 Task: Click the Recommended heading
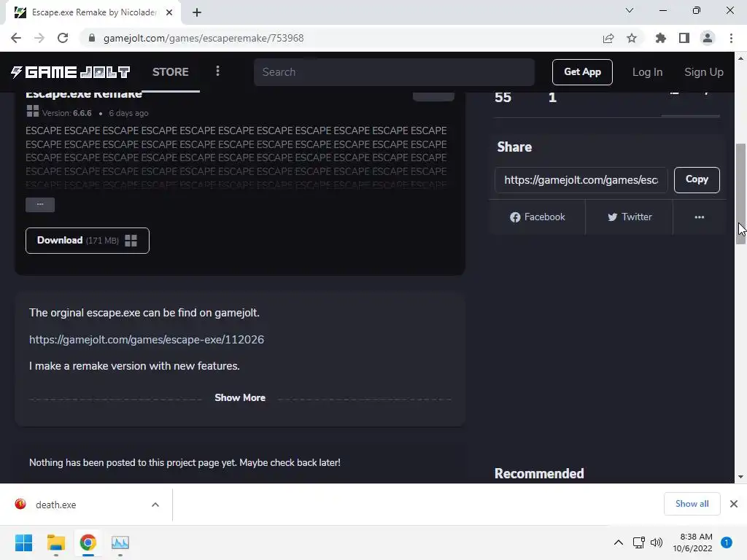coord(539,473)
